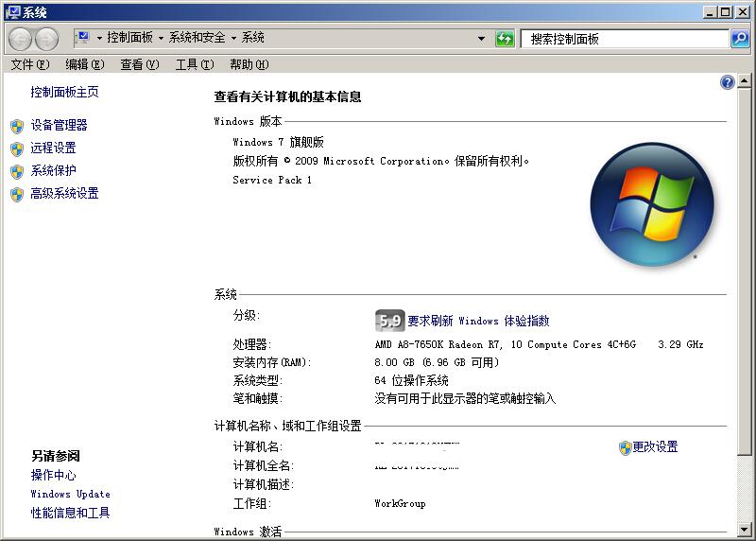Click the computer icon in address bar
Image resolution: width=756 pixels, height=541 pixels.
[x=82, y=38]
